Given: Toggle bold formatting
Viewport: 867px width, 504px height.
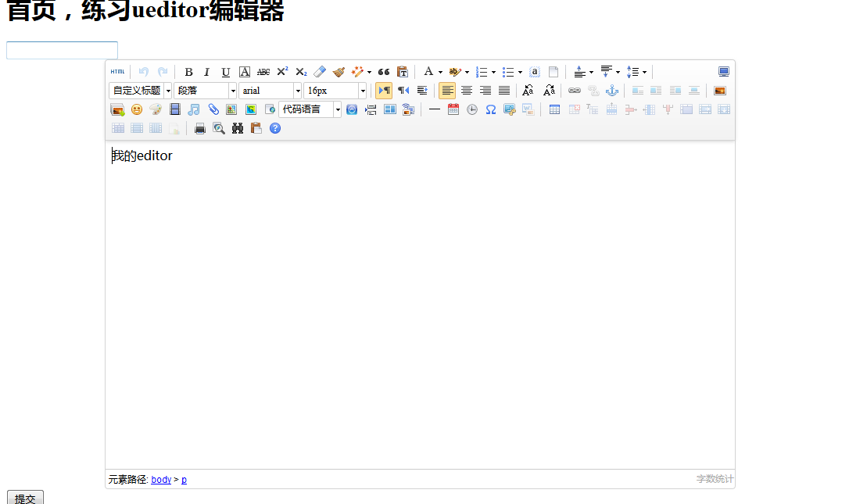Looking at the screenshot, I should click(188, 72).
